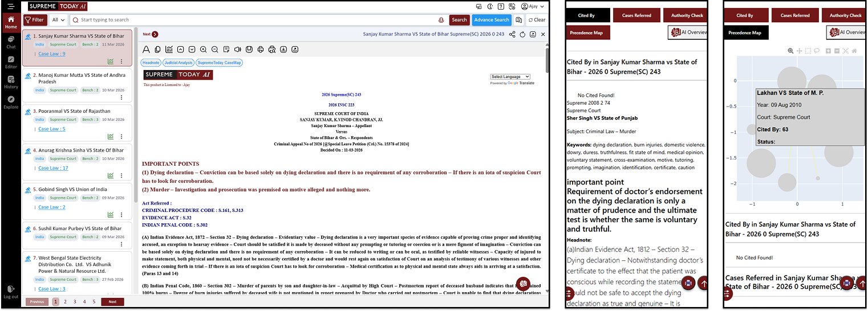Screen dimensions: 868x311
Task: Click the Filter button
Action: [x=35, y=20]
